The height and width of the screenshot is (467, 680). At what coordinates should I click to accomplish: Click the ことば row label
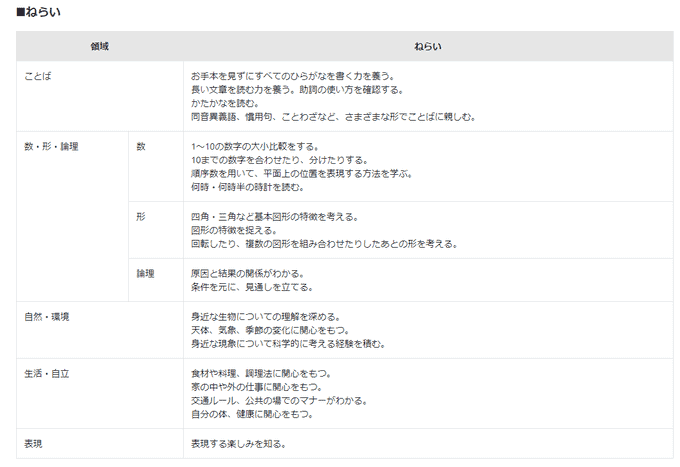pyautogui.click(x=38, y=76)
